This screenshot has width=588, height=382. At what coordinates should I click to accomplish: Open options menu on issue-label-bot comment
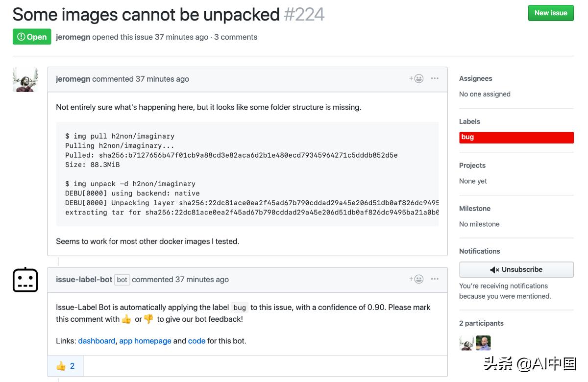point(435,279)
